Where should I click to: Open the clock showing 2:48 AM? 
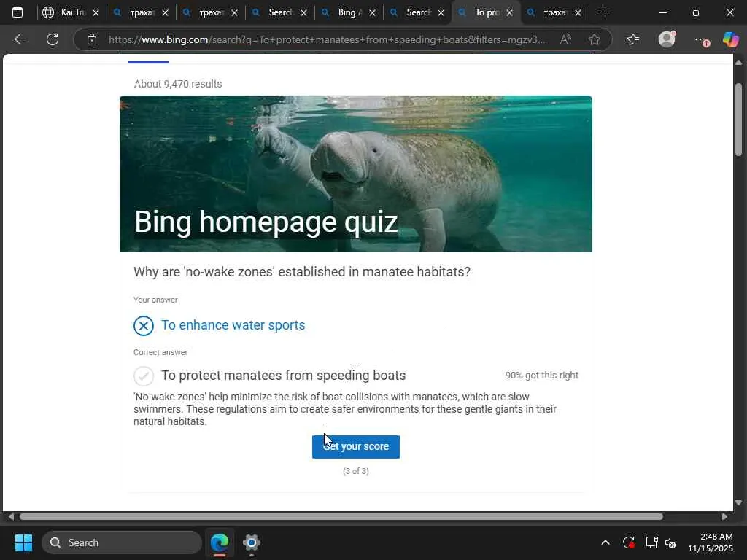[x=710, y=542]
